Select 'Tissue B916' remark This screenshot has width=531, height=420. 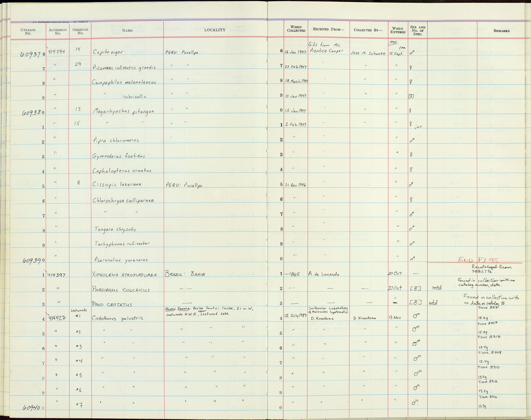(488, 397)
